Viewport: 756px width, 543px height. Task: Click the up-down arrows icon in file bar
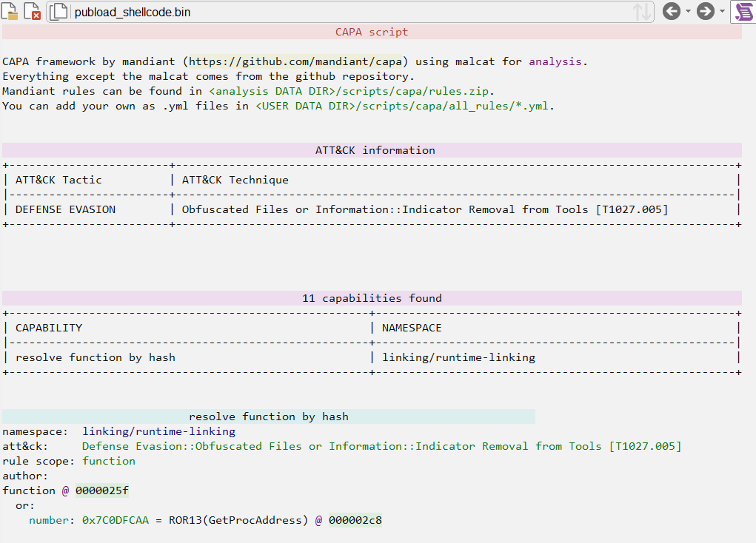point(642,12)
